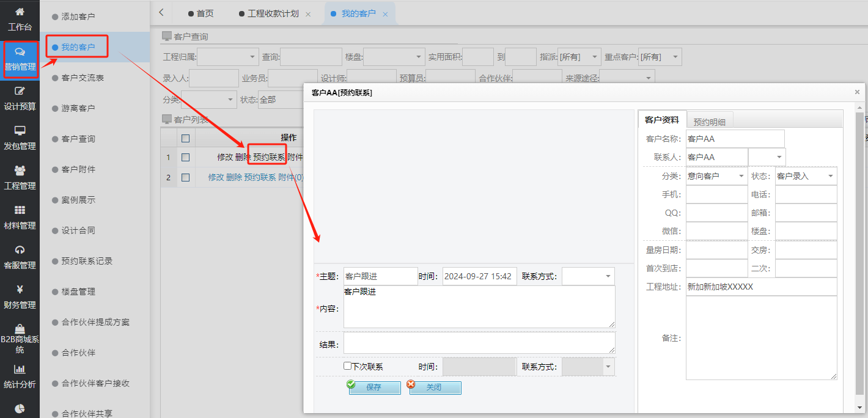Click the 统计分析 sidebar icon
Screen dimensions: 868x418
pyautogui.click(x=20, y=374)
